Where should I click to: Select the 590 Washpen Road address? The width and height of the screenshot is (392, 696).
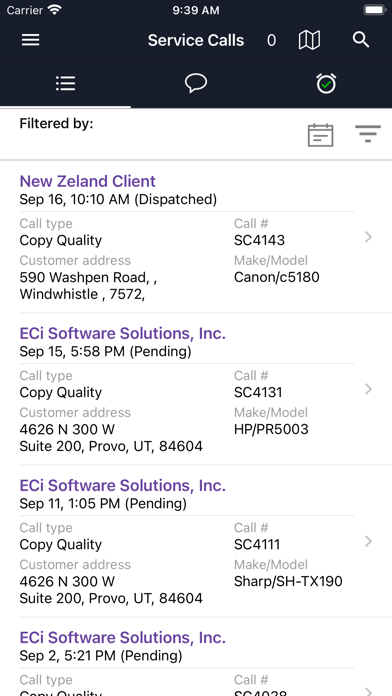[x=88, y=285]
